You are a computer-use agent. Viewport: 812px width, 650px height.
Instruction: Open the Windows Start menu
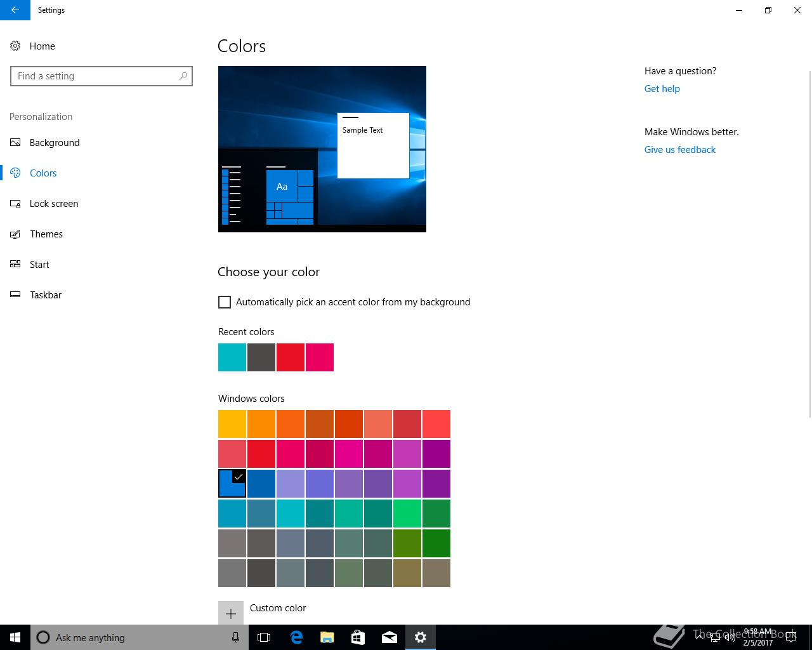coord(15,637)
